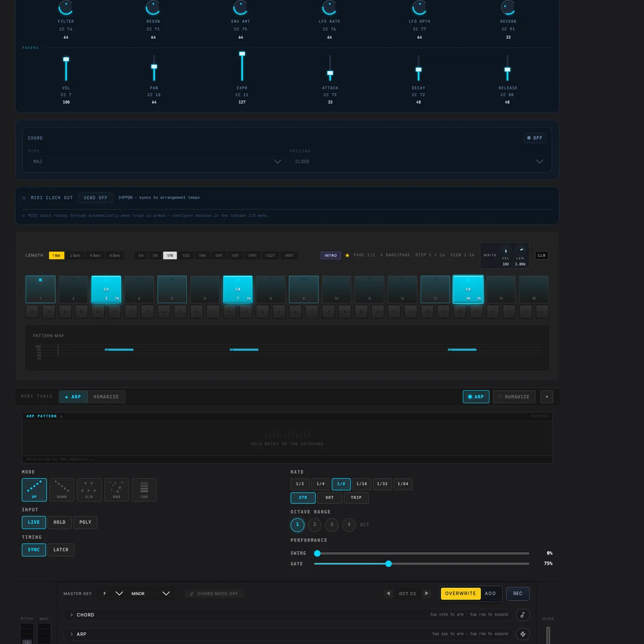
Task: Select 4 Bars length
Action: pyautogui.click(x=95, y=255)
